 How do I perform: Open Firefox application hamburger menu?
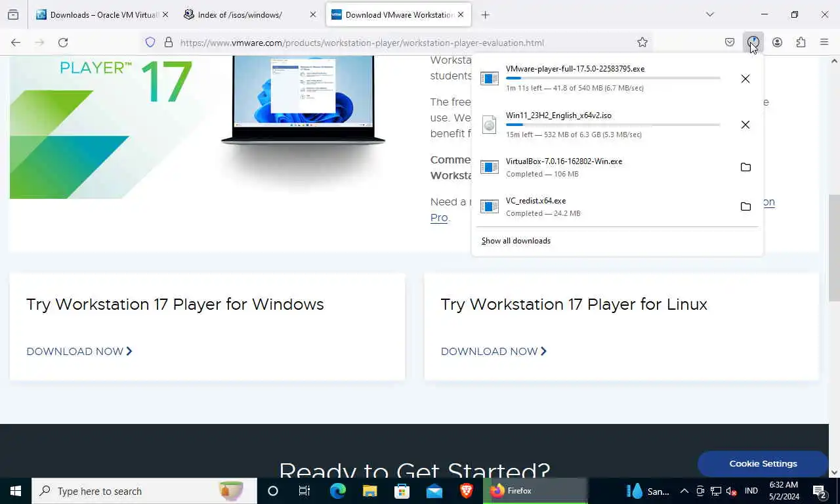click(x=824, y=42)
